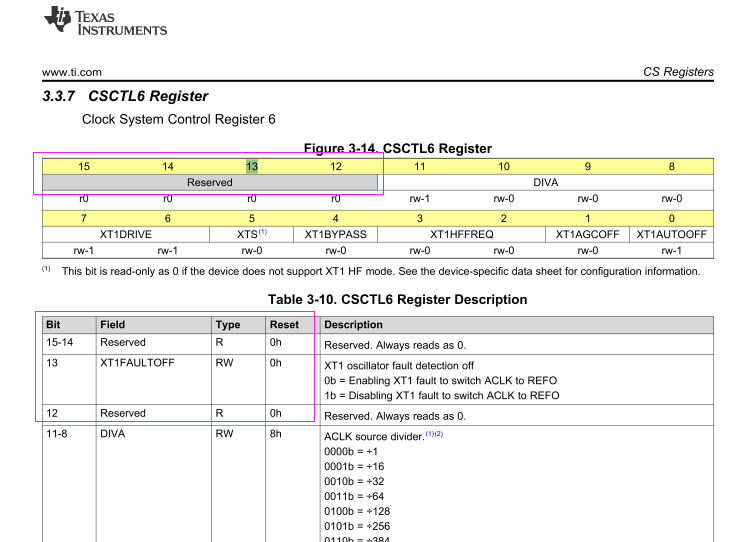Click 'XT1 oscillator fault detection off' description

tap(399, 366)
